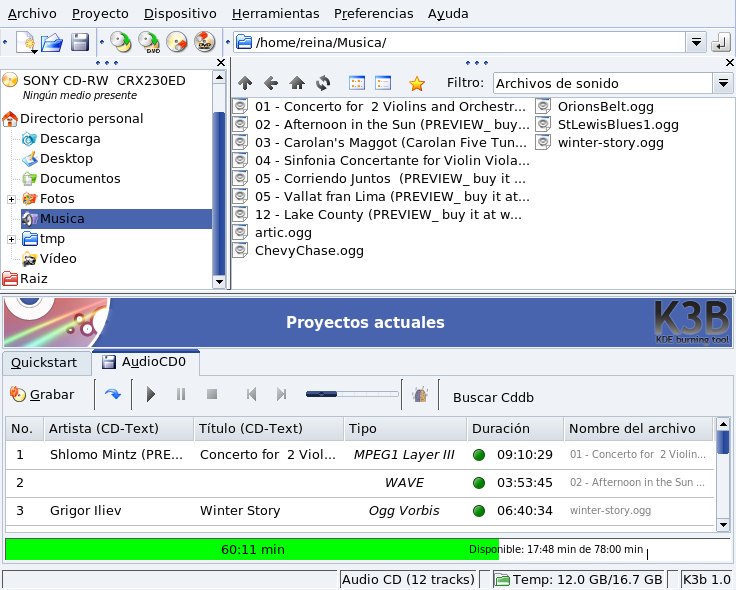This screenshot has height=590, width=736.
Task: Click the New Project icon
Action: coord(26,42)
